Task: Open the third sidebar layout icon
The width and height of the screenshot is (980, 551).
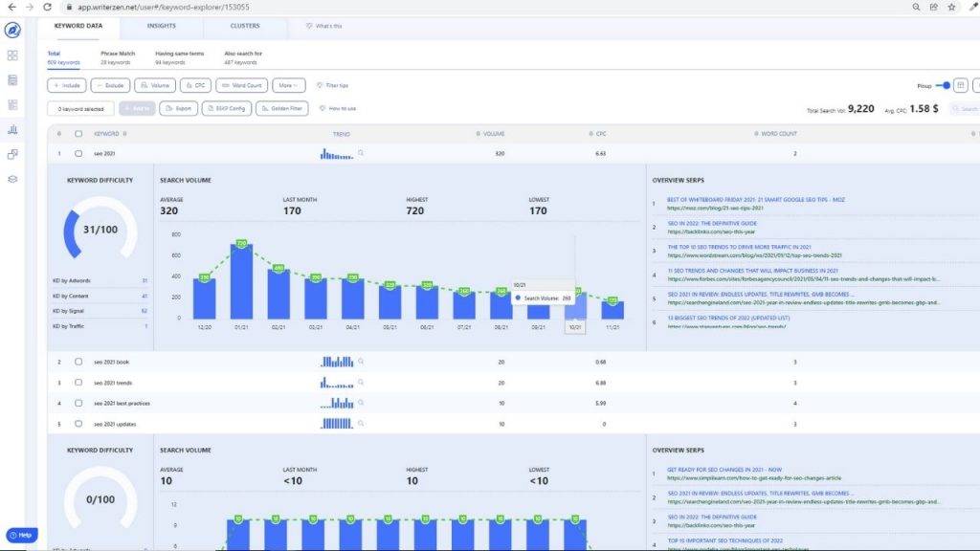Action: (12, 105)
